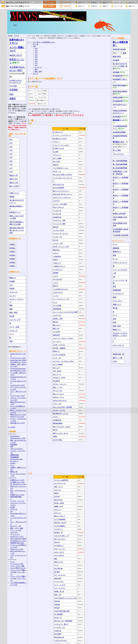Jump to ホラー度 in table of contents
Image resolution: width=138 pixels, height=644 pixels.
coord(36,44)
